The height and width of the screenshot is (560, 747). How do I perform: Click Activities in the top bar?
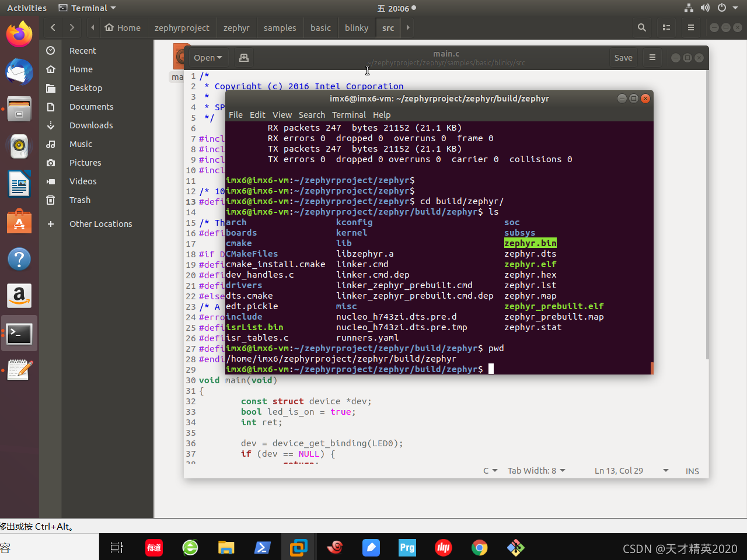27,8
